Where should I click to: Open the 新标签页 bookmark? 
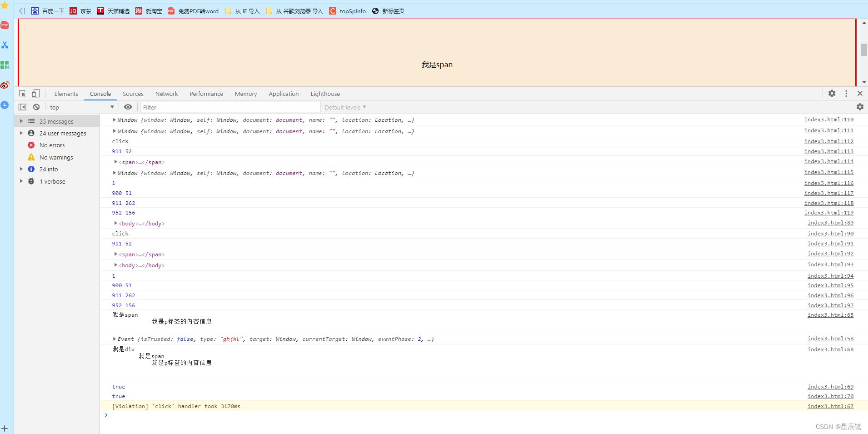click(x=388, y=11)
